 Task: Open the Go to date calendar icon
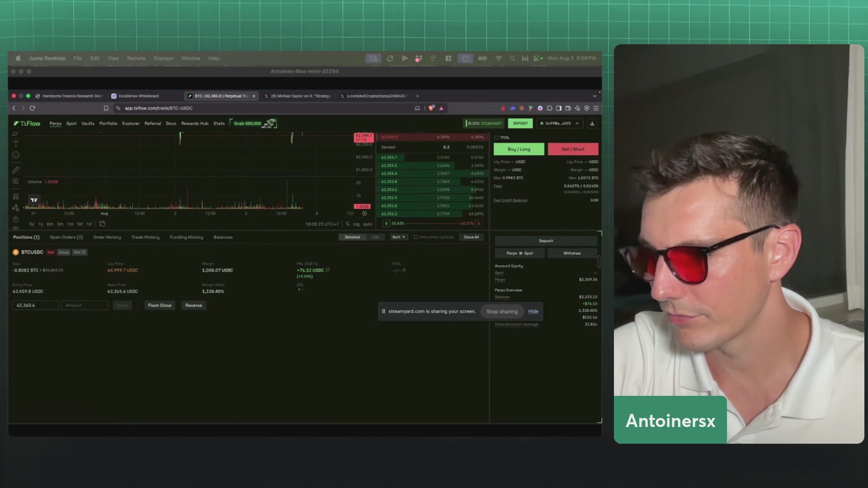pyautogui.click(x=102, y=224)
